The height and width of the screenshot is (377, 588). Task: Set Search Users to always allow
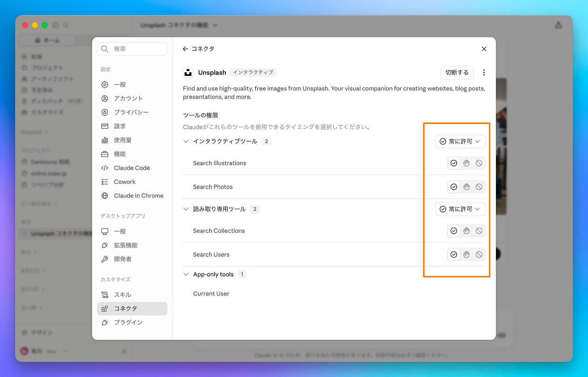tap(454, 255)
